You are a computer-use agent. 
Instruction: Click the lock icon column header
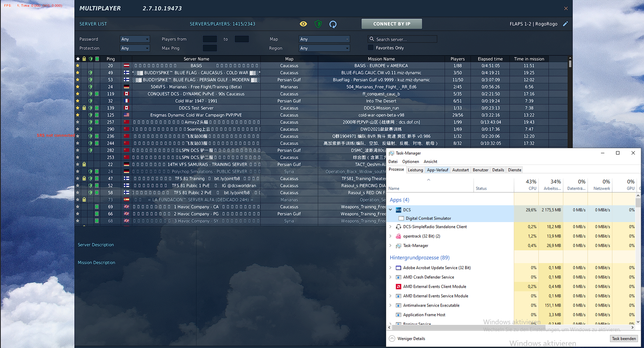(84, 59)
